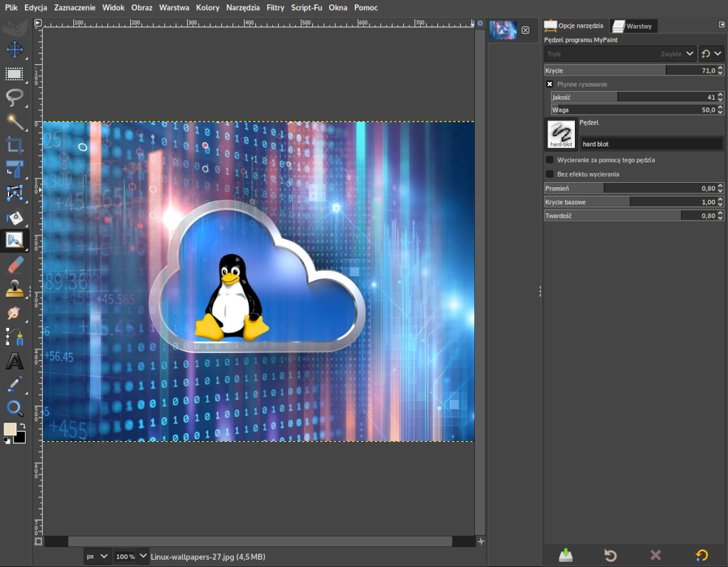
Task: Open the dock tab configuration menu
Action: coord(722,24)
